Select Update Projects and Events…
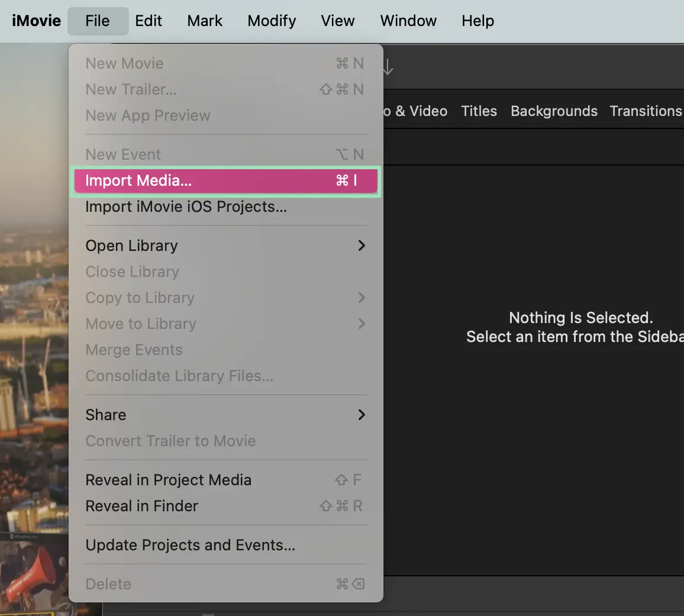Viewport: 684px width, 616px height. tap(226, 546)
